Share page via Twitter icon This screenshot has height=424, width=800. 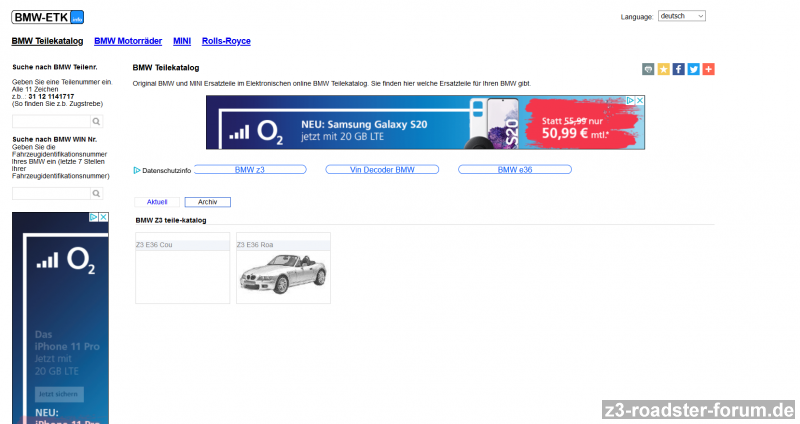693,69
